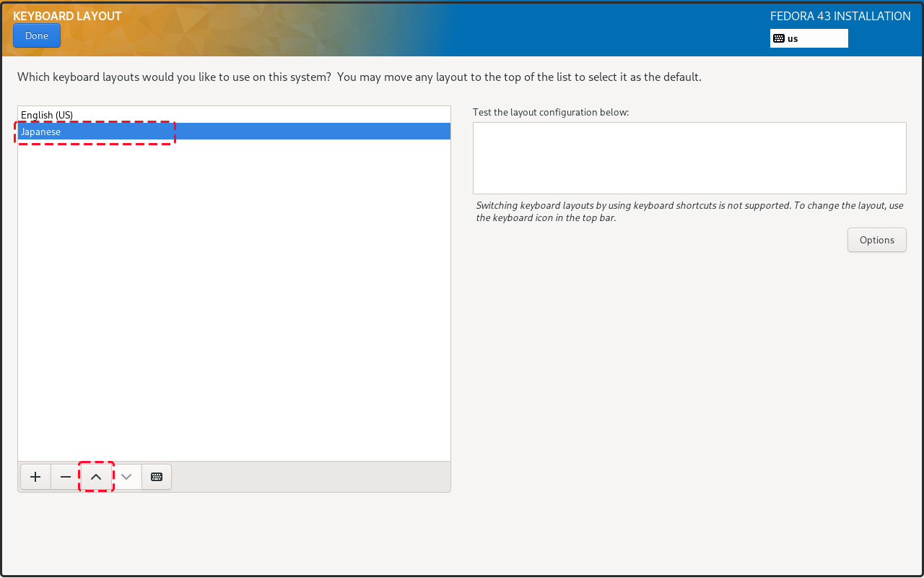The image size is (924, 578).
Task: Remove the selected layout with minus icon
Action: (x=66, y=477)
